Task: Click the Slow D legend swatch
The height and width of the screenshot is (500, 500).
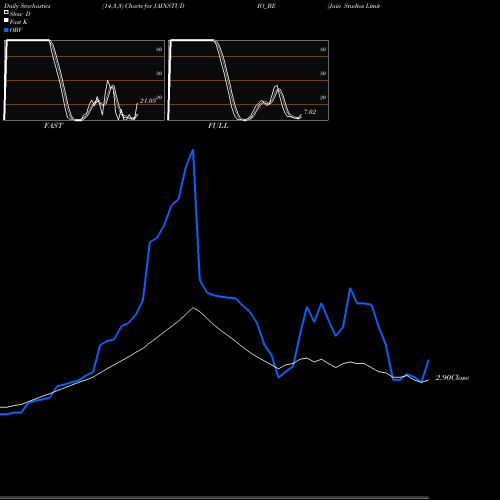Action: point(6,12)
